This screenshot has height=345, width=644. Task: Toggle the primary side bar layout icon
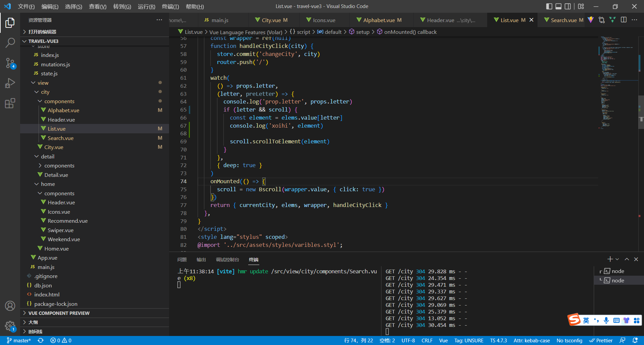click(549, 6)
